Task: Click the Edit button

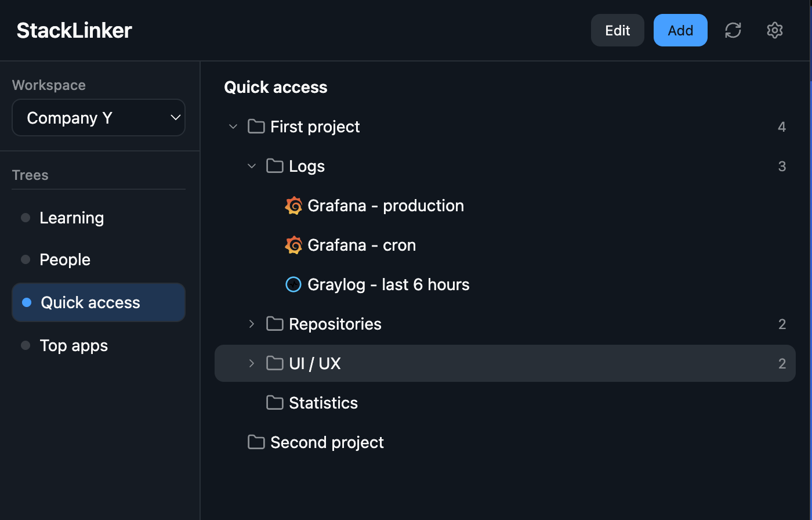Action: (617, 30)
